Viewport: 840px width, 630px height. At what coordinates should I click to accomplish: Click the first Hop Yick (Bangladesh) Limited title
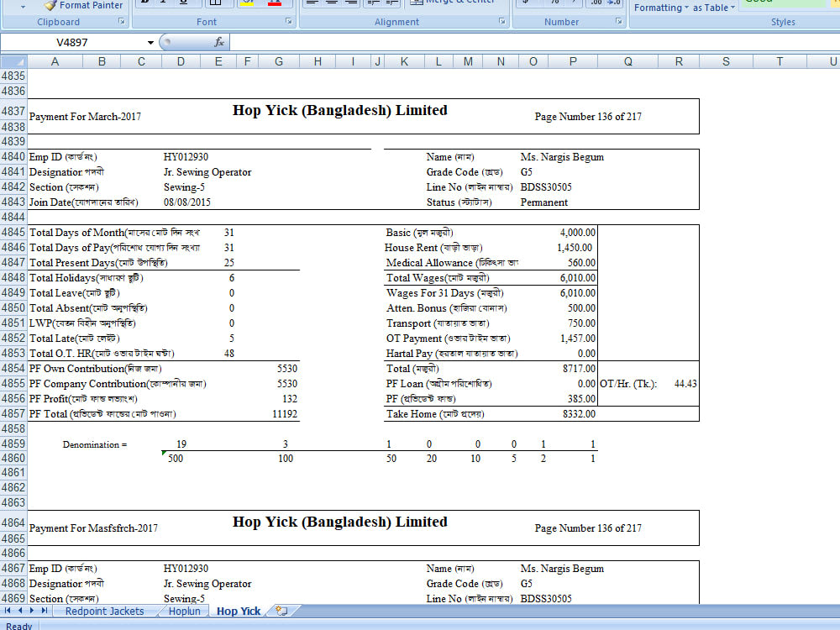coord(339,110)
